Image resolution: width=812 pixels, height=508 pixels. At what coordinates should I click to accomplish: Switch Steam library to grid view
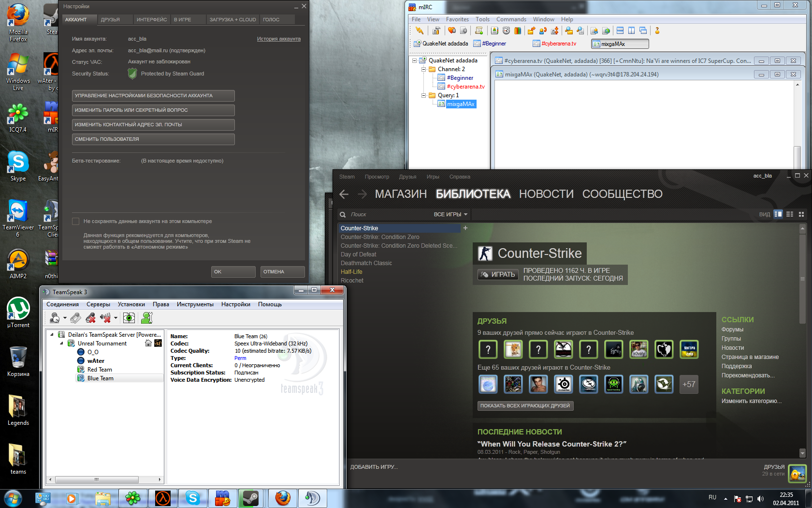[801, 214]
